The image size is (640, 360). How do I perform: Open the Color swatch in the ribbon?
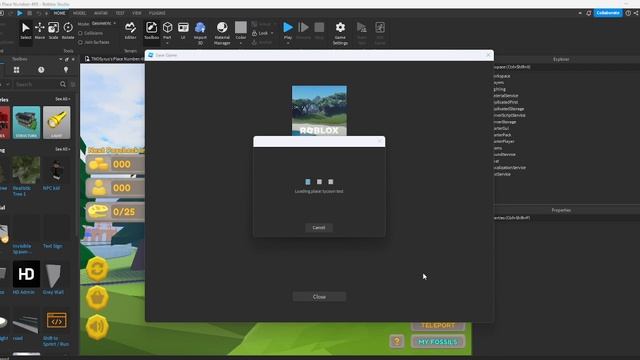pyautogui.click(x=241, y=28)
